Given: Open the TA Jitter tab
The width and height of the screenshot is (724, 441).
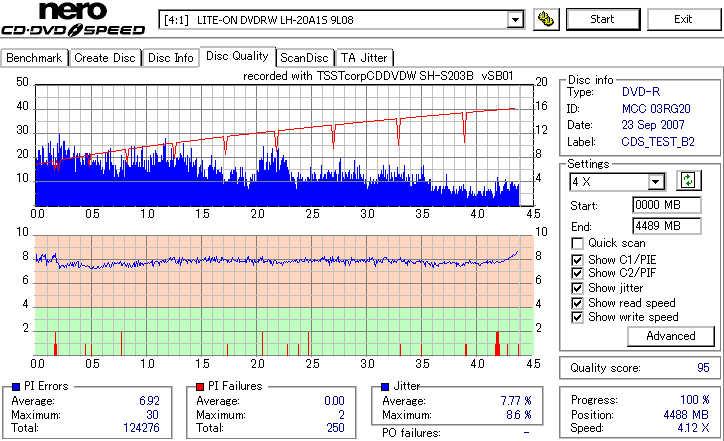Looking at the screenshot, I should [364, 58].
